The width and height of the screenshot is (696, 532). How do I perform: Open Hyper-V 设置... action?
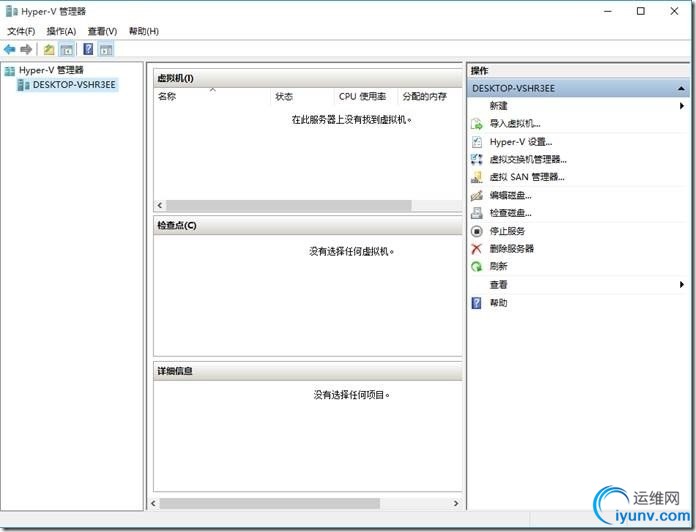click(x=521, y=142)
